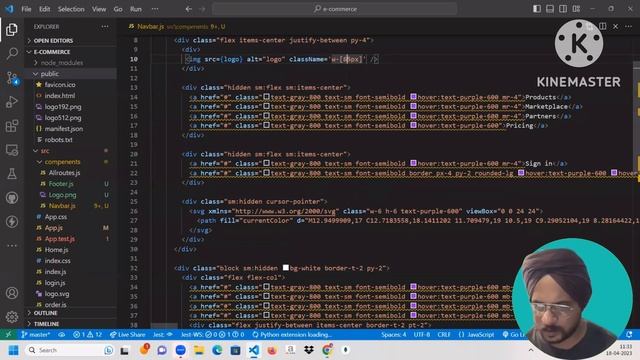The width and height of the screenshot is (640, 360).
Task: Go back with the navigation arrow
Action: pos(189,9)
